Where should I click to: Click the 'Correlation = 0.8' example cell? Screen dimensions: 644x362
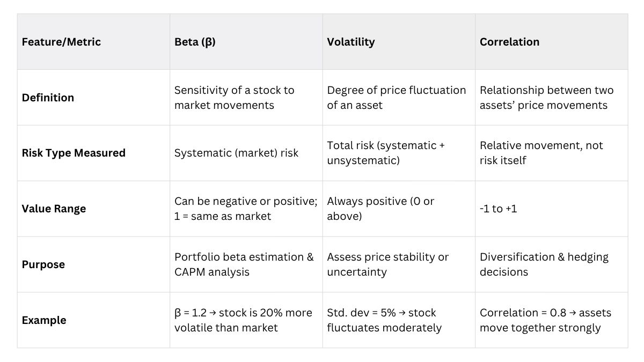[545, 320]
